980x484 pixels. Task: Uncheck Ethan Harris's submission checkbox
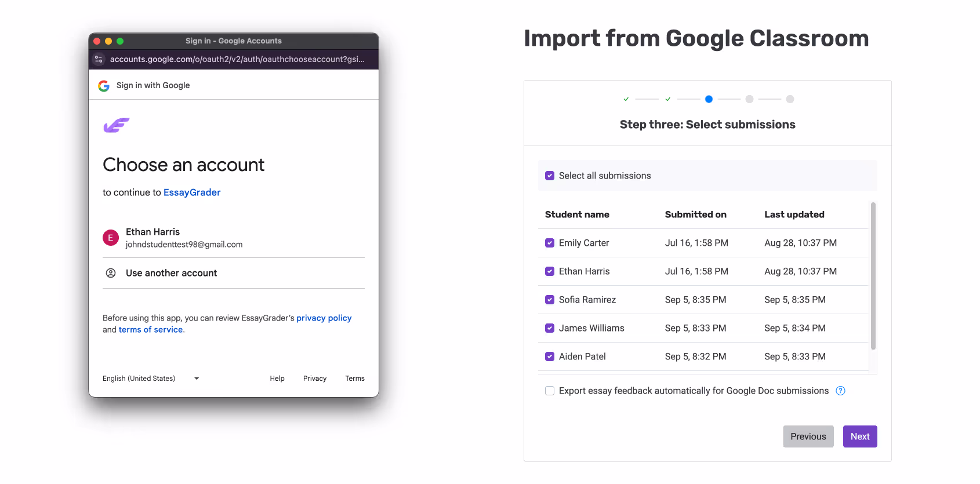[550, 271]
